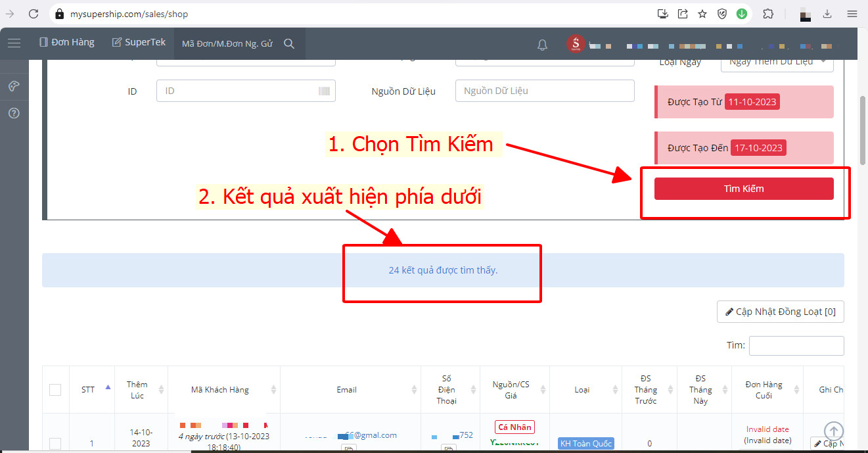Click the ĐS Tháng Trước column header
The image size is (868, 453).
tap(649, 390)
